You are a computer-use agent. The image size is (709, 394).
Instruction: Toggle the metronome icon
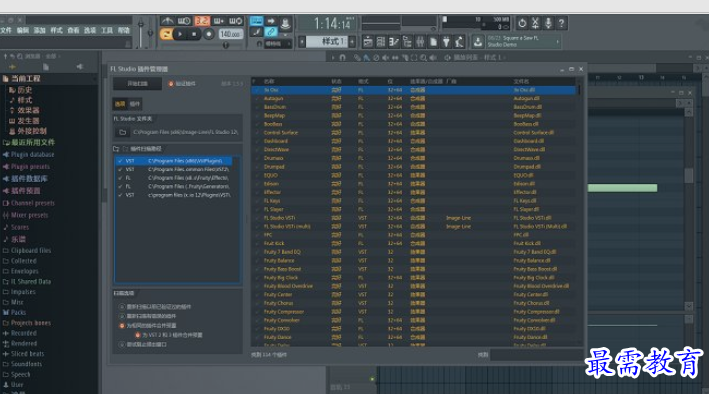point(167,21)
